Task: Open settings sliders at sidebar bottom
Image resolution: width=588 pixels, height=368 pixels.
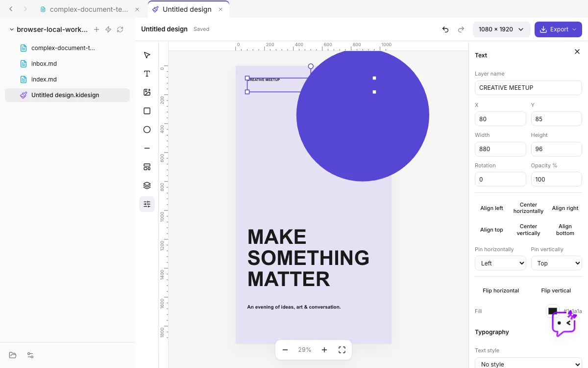Action: pyautogui.click(x=30, y=355)
